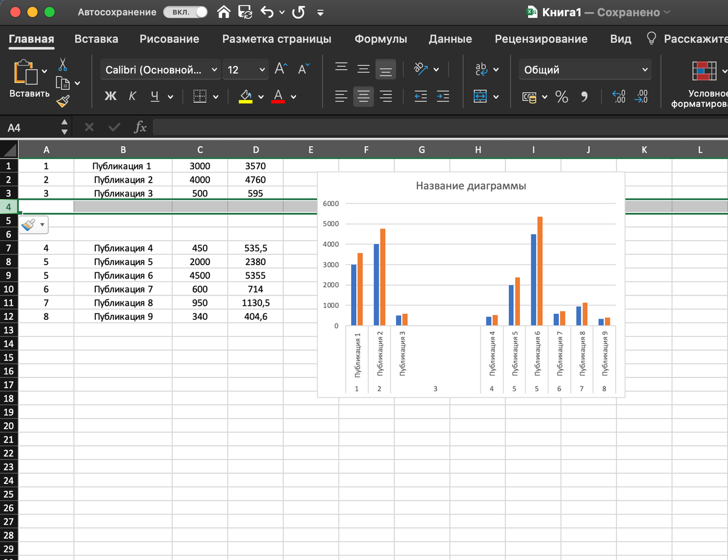
Task: Click the formula bar input field
Action: (440, 127)
